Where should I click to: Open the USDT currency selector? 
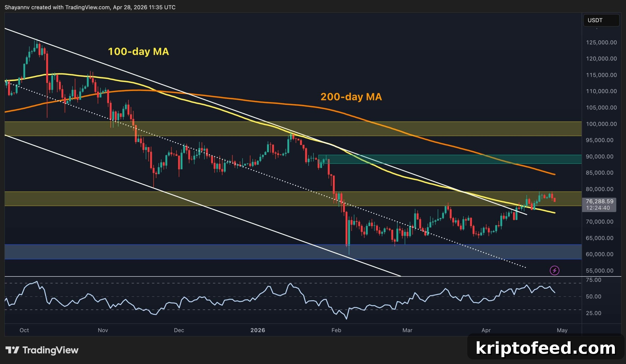[601, 20]
